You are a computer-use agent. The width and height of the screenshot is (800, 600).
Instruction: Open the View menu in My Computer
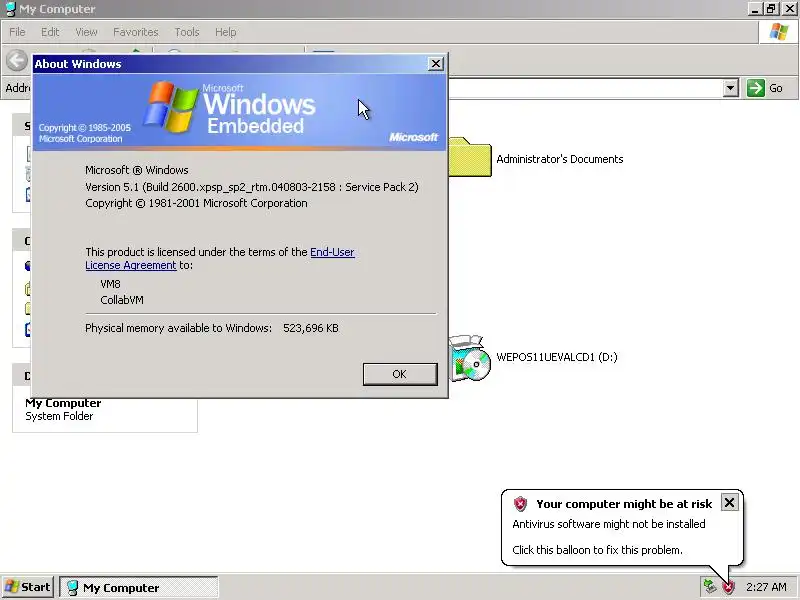pyautogui.click(x=86, y=32)
